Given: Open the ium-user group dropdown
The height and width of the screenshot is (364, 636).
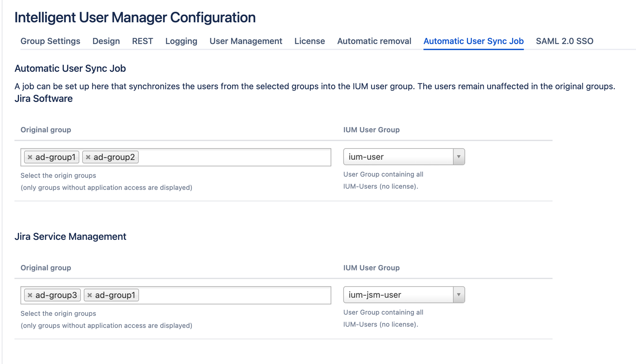Looking at the screenshot, I should point(404,157).
